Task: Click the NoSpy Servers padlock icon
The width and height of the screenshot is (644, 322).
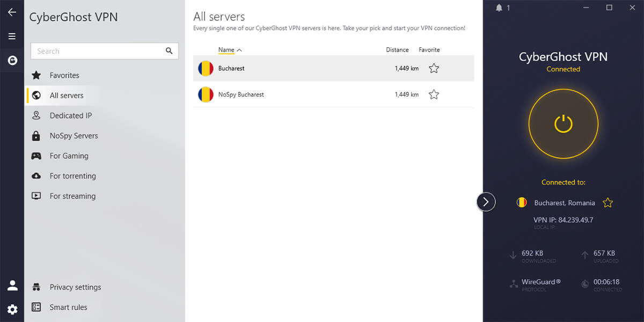Action: (x=36, y=136)
